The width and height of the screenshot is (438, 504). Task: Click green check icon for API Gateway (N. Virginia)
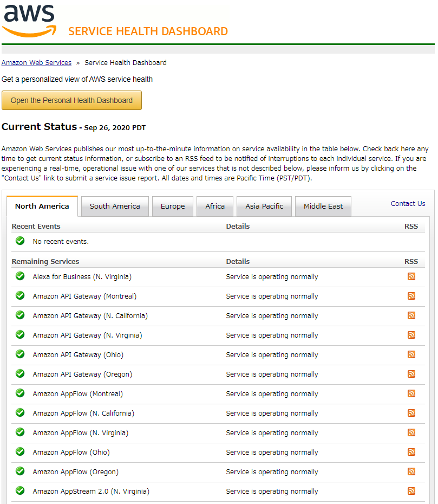coord(20,334)
